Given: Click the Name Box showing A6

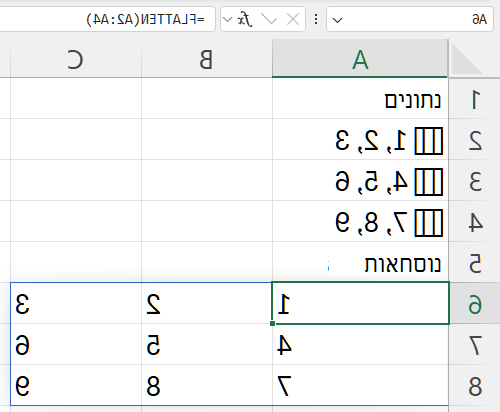Looking at the screenshot, I should pyautogui.click(x=410, y=20).
